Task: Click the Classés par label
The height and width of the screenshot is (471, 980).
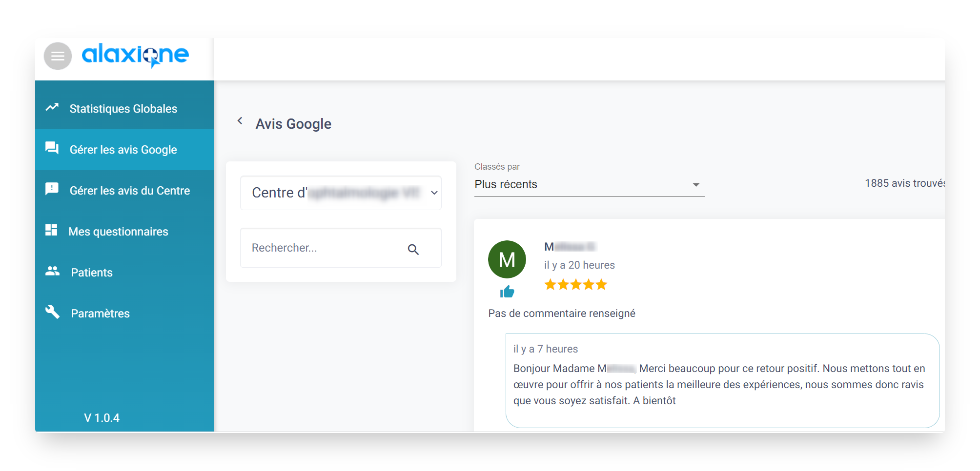Action: coord(497,167)
